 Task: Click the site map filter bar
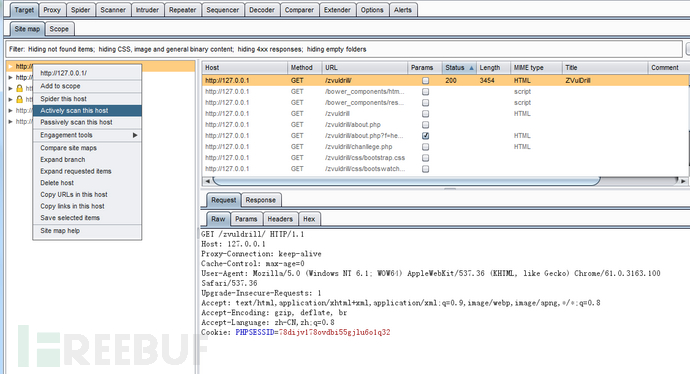344,49
